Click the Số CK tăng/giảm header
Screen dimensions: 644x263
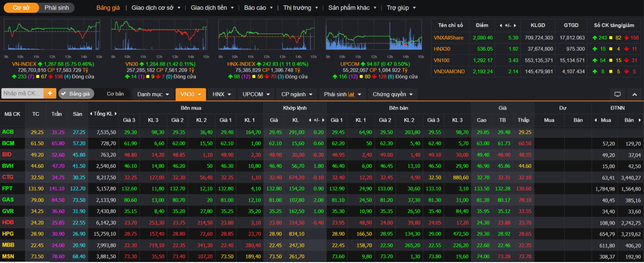coord(614,25)
